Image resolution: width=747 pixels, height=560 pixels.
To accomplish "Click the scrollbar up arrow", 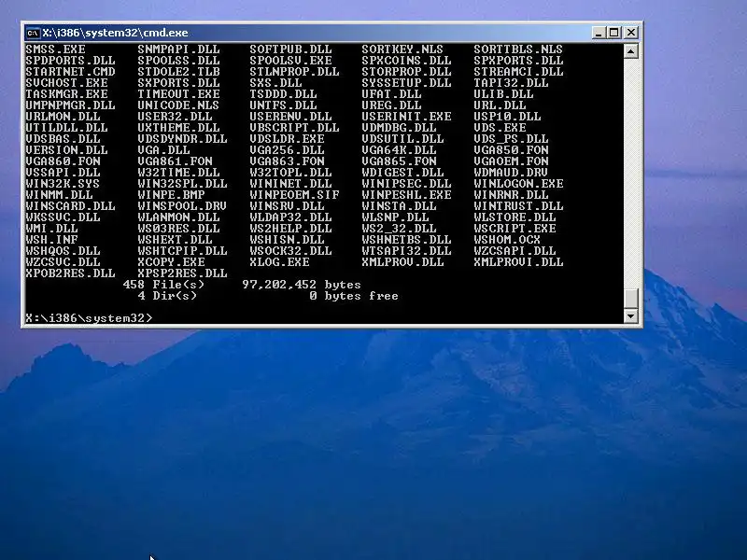I will point(631,51).
